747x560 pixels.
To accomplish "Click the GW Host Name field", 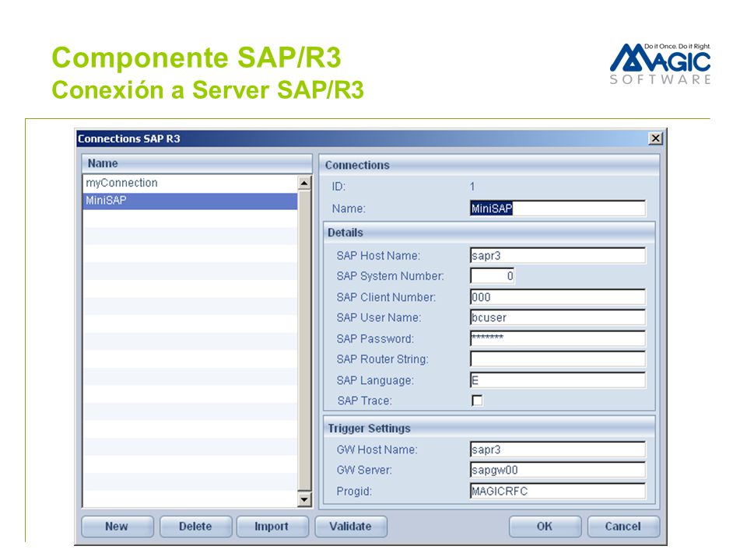I will pos(557,450).
